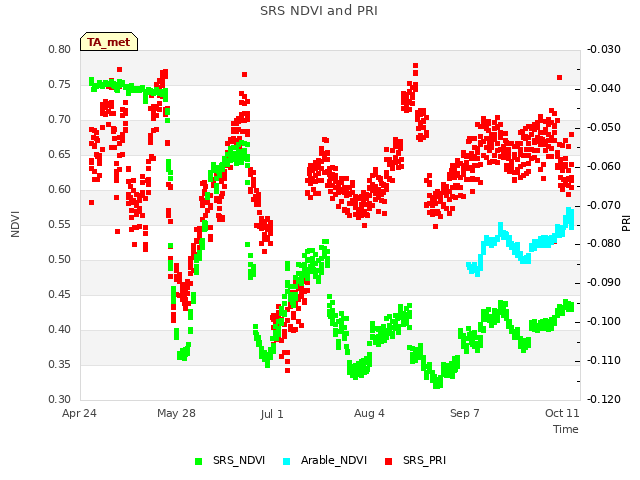Click the green SRS_NDVI legend swatch
640x480 pixels.
(x=199, y=462)
